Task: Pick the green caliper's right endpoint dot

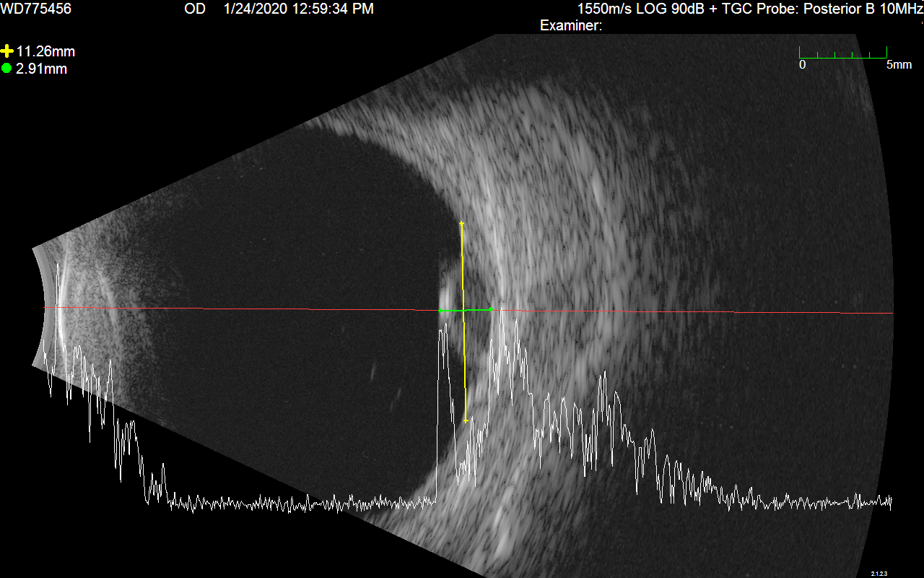Action: point(491,309)
